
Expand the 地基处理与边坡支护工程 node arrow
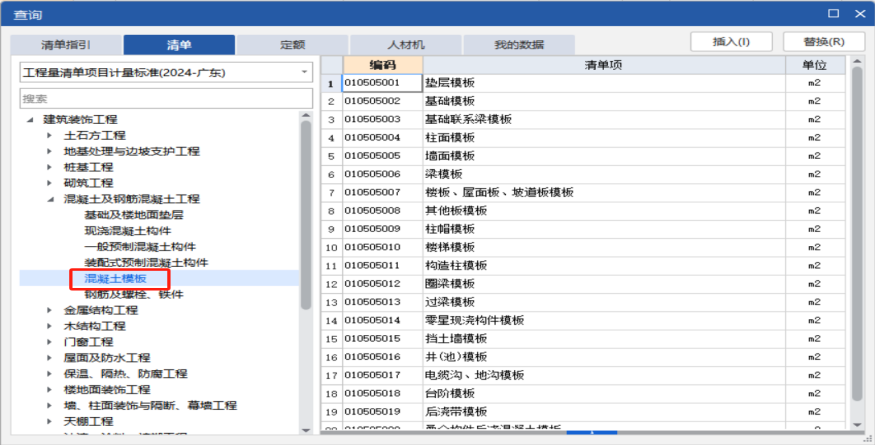click(x=50, y=151)
